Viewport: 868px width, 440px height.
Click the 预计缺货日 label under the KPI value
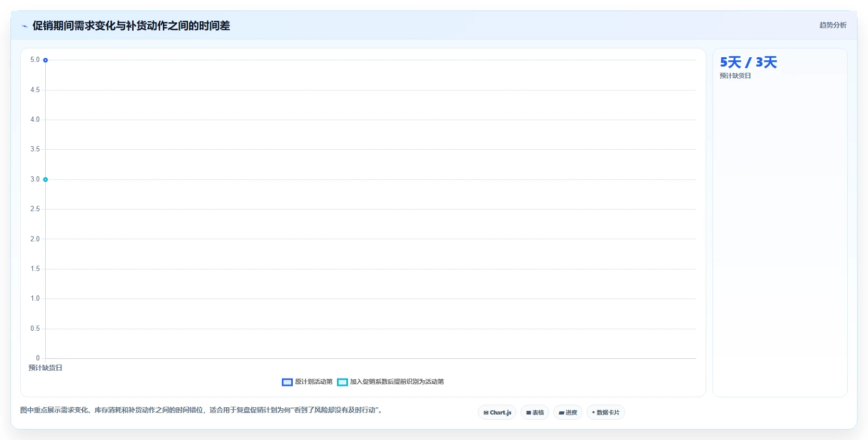tap(735, 76)
